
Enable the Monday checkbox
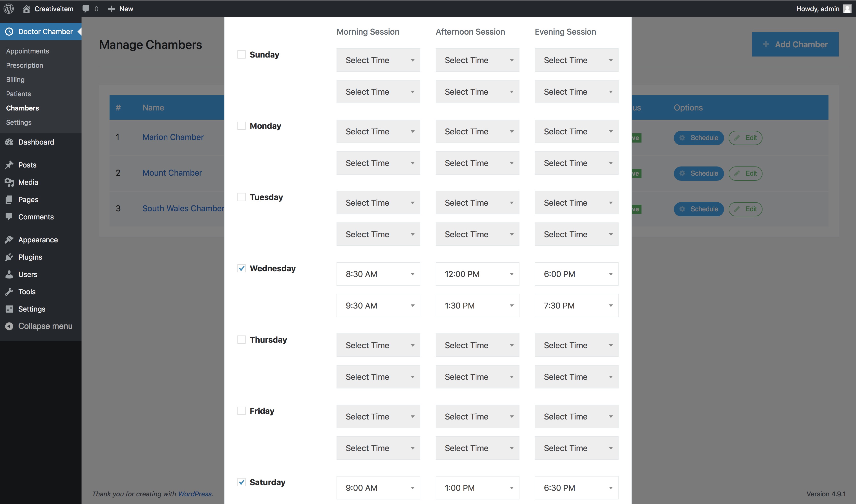(x=241, y=126)
